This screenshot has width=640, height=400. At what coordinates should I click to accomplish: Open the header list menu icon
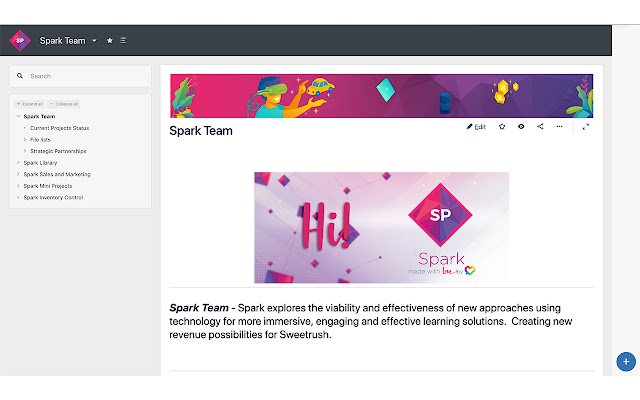pos(123,40)
